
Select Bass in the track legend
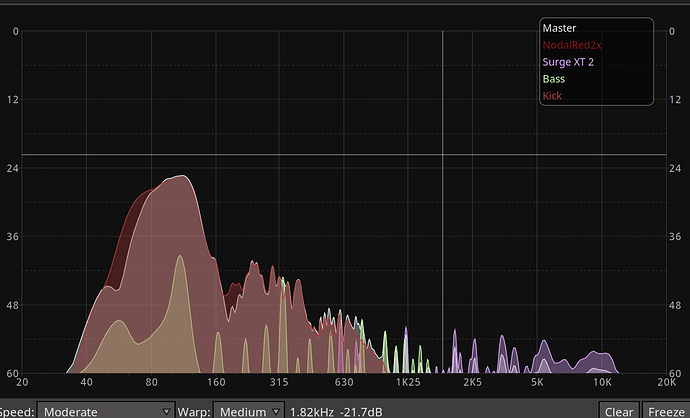(553, 79)
